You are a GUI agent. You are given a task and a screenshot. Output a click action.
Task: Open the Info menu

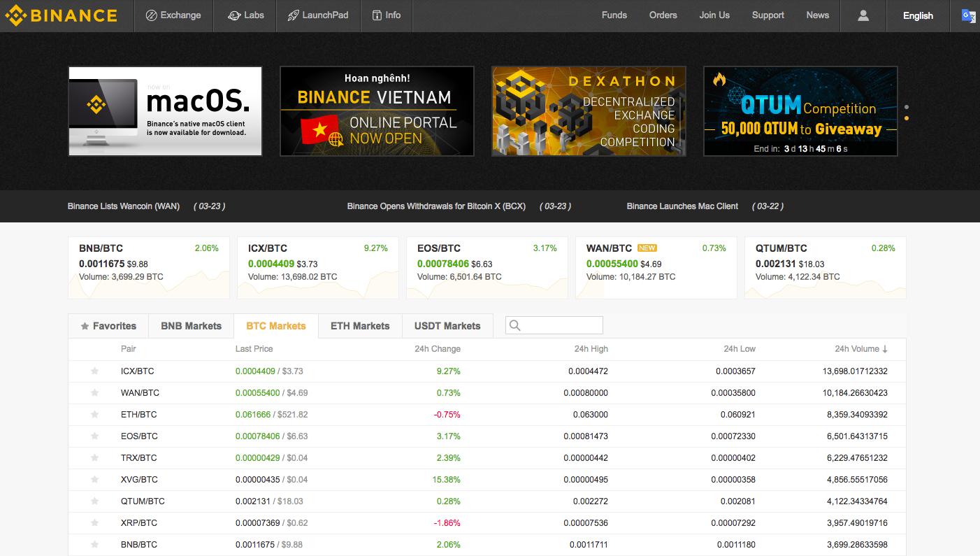[386, 15]
